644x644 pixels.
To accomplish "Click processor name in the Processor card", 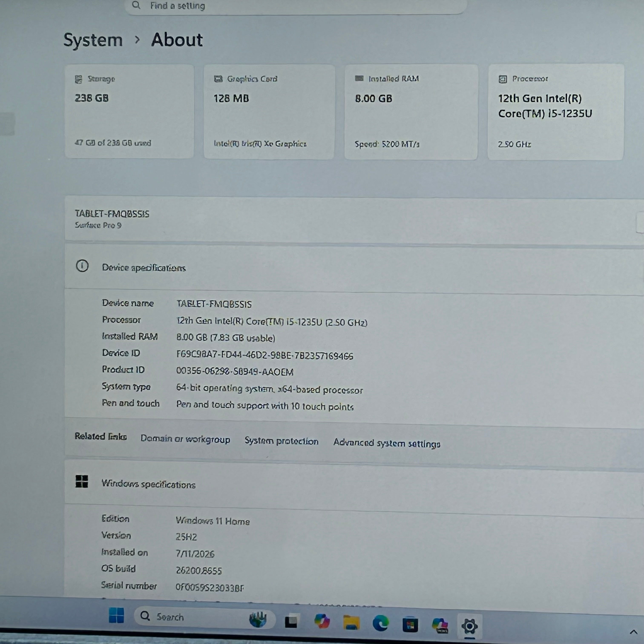I will 545,106.
